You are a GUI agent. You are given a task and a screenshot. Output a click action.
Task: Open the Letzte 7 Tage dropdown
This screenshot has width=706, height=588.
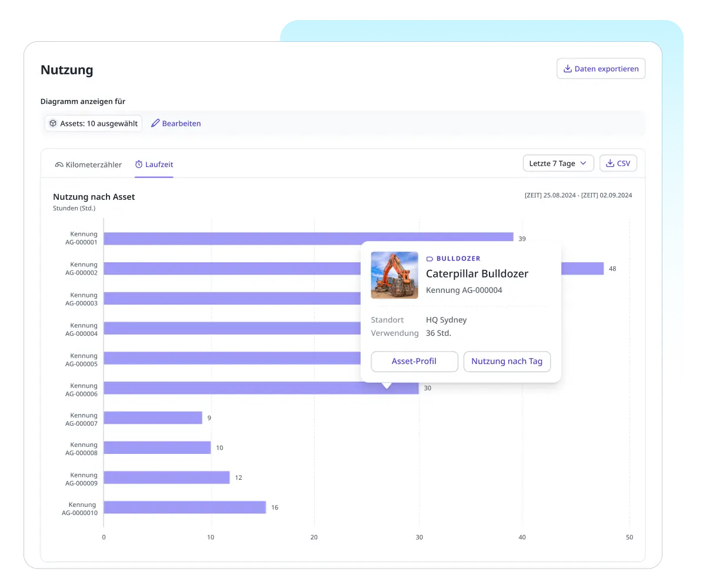point(558,163)
